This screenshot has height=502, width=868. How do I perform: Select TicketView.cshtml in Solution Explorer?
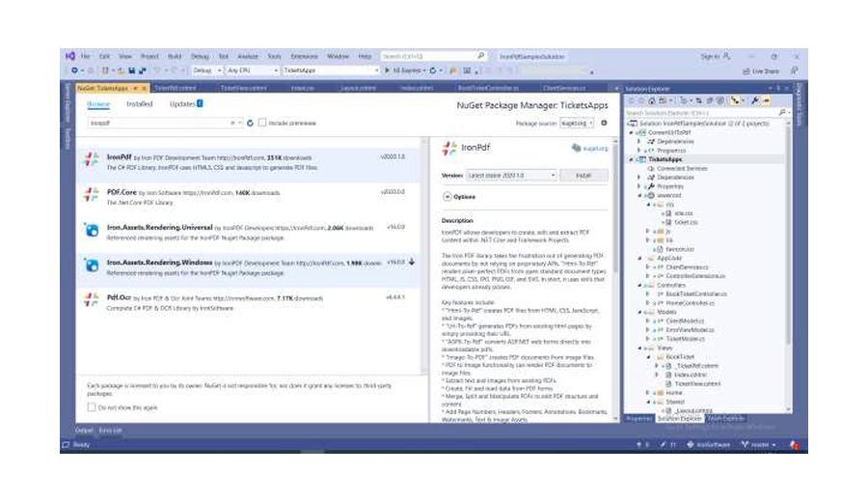pos(697,383)
